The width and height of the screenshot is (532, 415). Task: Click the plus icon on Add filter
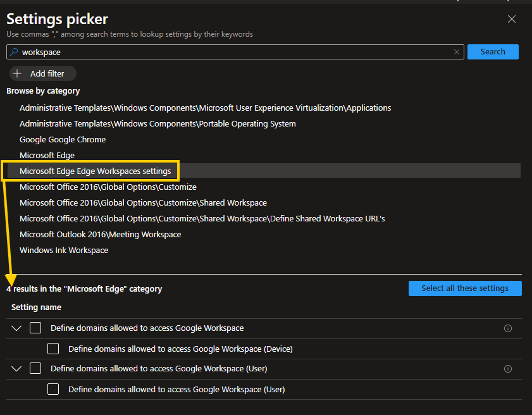point(17,73)
